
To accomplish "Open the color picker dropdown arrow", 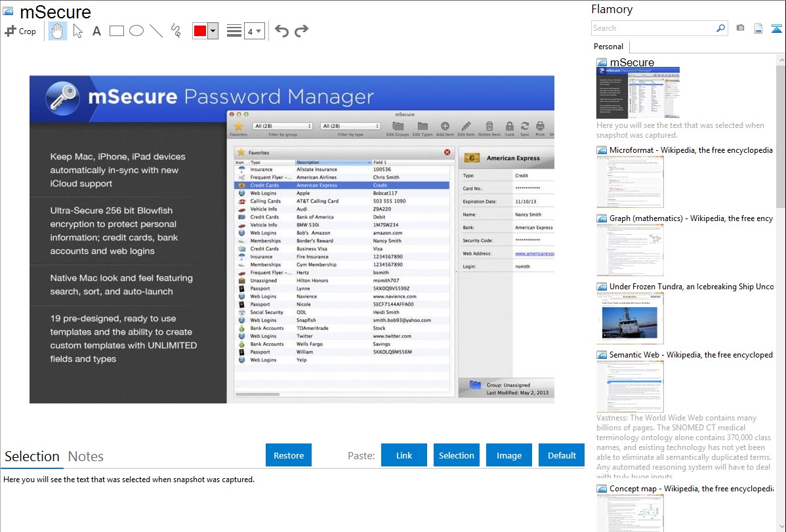I will 213,31.
